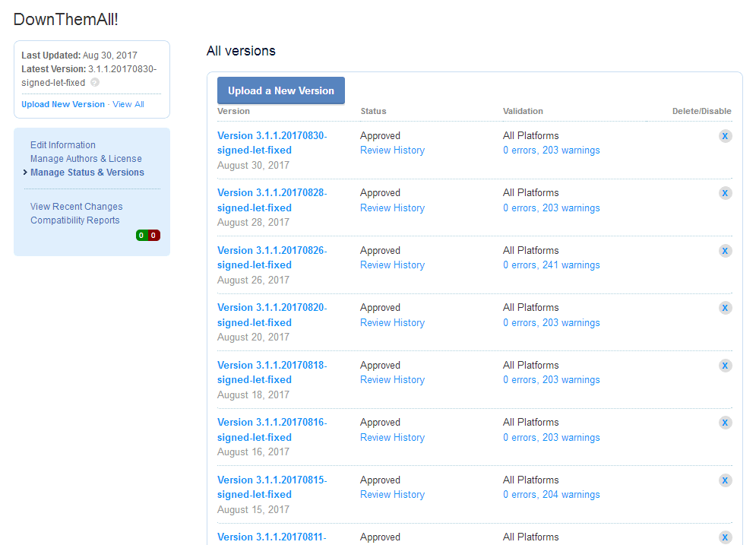Image resolution: width=756 pixels, height=545 pixels.
Task: View Review History for the August 15 version
Action: coord(393,495)
